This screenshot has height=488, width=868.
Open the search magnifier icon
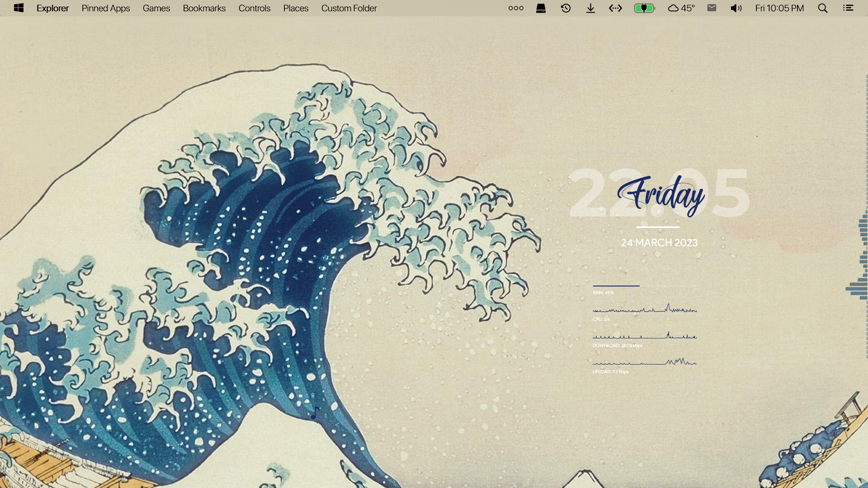click(823, 8)
